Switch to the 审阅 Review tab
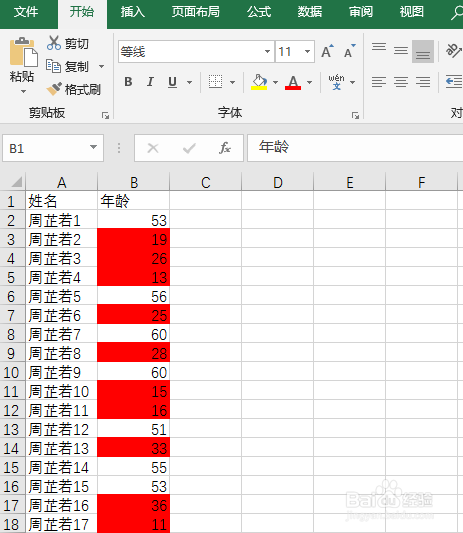This screenshot has width=463, height=533. tap(361, 12)
